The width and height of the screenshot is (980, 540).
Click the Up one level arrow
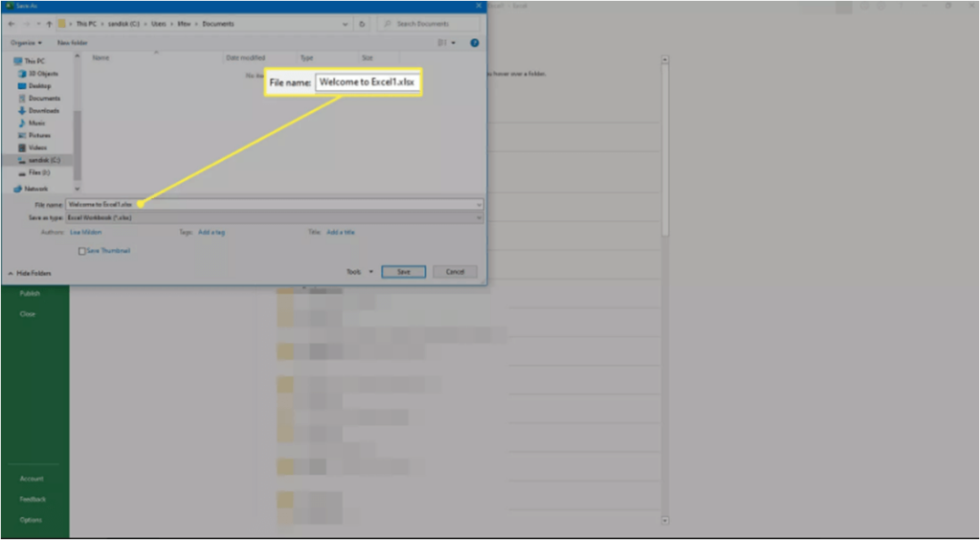click(x=49, y=23)
